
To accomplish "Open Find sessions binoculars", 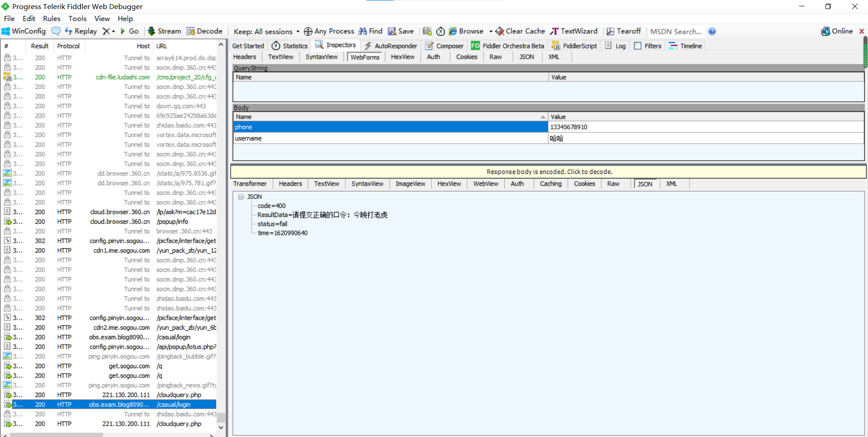I will 370,31.
